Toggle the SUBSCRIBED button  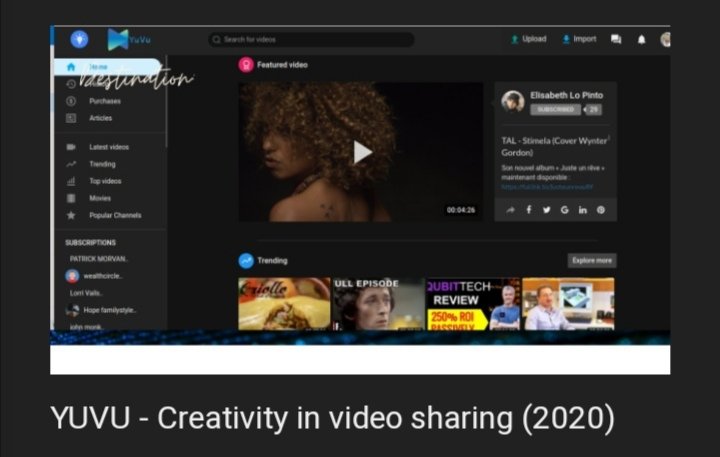[x=555, y=110]
